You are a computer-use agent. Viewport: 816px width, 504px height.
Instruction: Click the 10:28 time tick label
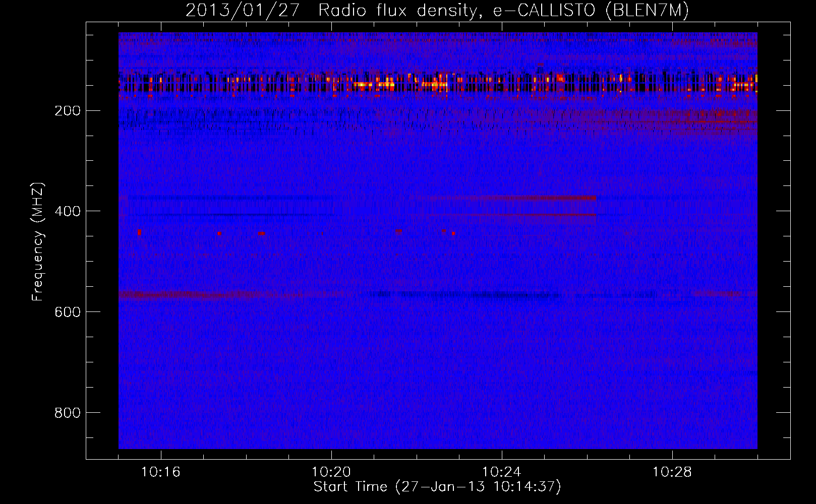pyautogui.click(x=672, y=472)
